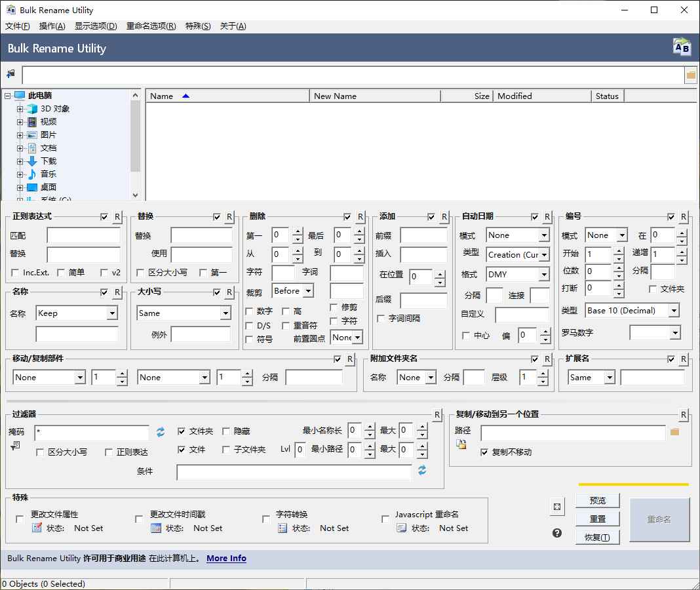700x590 pixels.
Task: Open the More Info link
Action: click(x=226, y=558)
